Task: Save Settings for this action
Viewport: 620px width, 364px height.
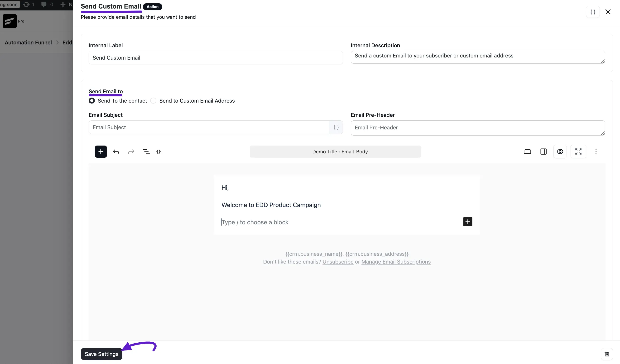Action: 101,354
